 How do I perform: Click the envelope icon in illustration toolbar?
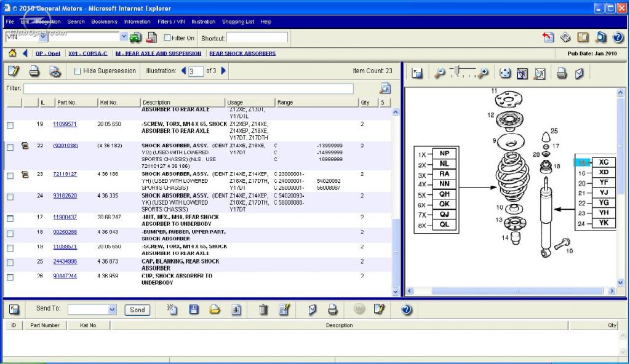579,73
